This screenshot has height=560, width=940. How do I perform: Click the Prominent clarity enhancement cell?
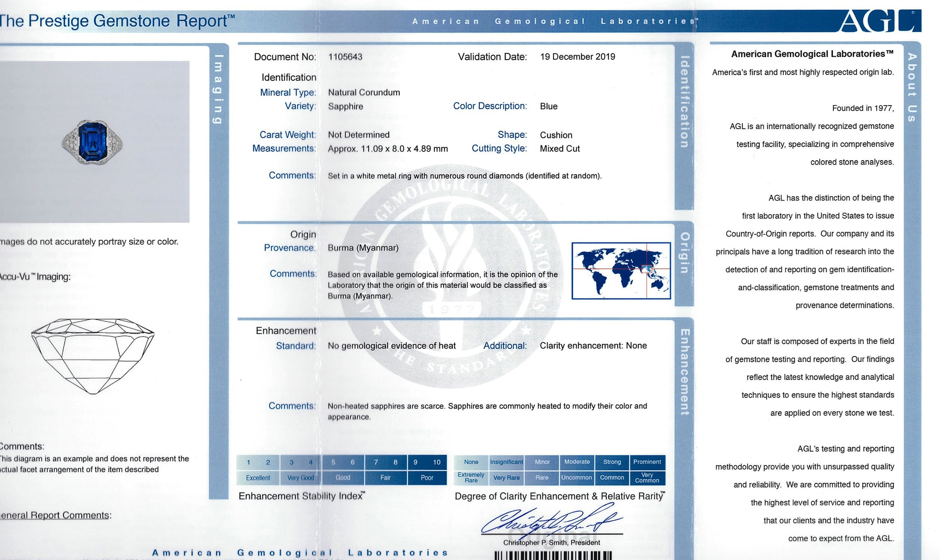[647, 462]
